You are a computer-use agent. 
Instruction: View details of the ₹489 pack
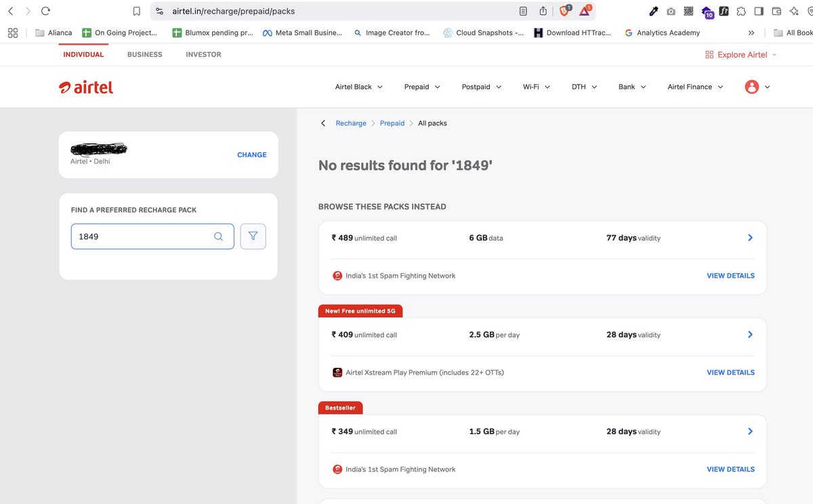click(x=730, y=276)
